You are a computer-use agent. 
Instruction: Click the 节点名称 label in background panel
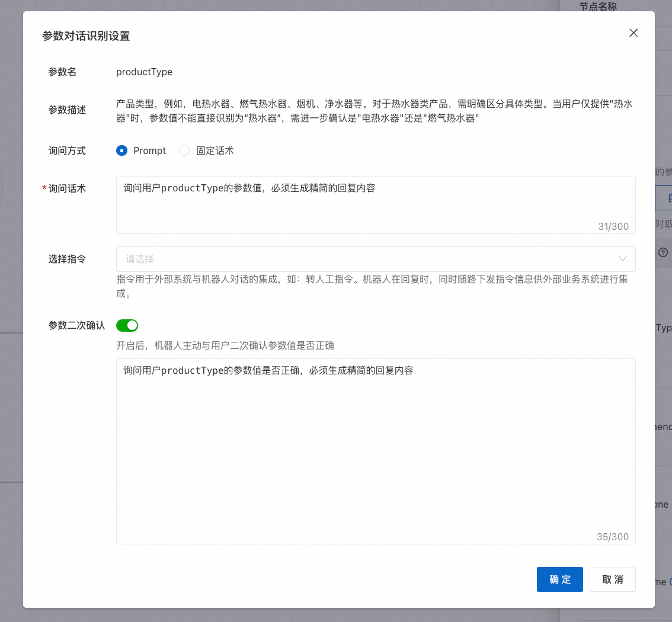(598, 7)
